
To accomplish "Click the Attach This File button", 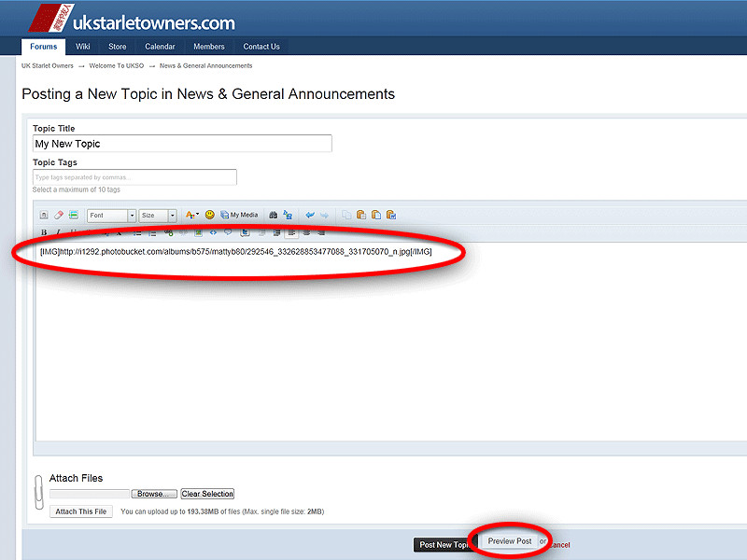I will pyautogui.click(x=81, y=511).
